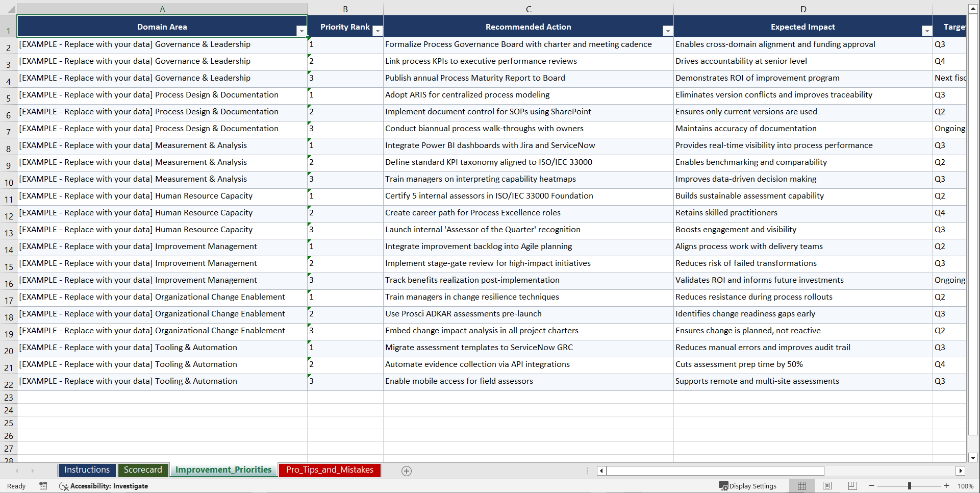The height and width of the screenshot is (493, 980).
Task: Open Display Settings from the status bar
Action: point(748,486)
